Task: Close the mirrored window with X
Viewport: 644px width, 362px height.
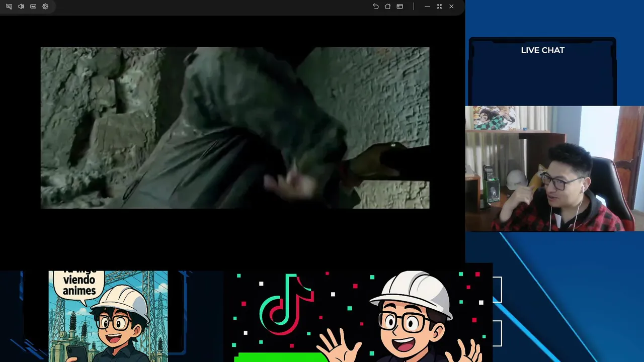Action: coord(451,7)
